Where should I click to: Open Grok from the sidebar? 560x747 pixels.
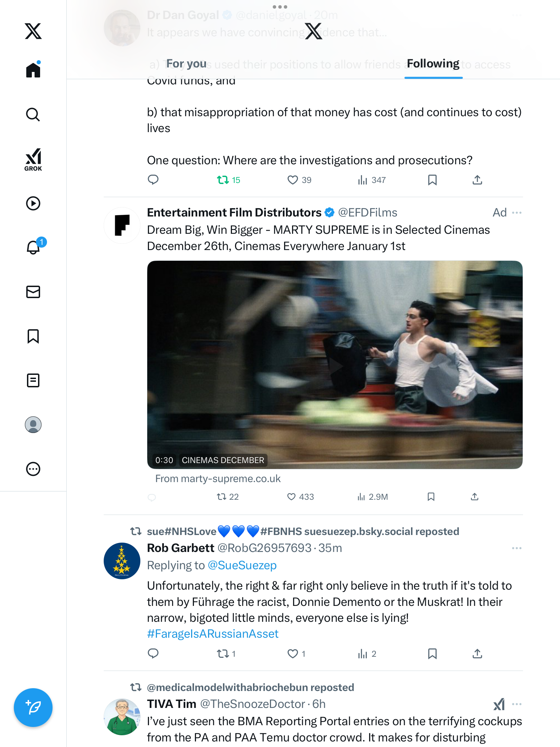coord(33,159)
